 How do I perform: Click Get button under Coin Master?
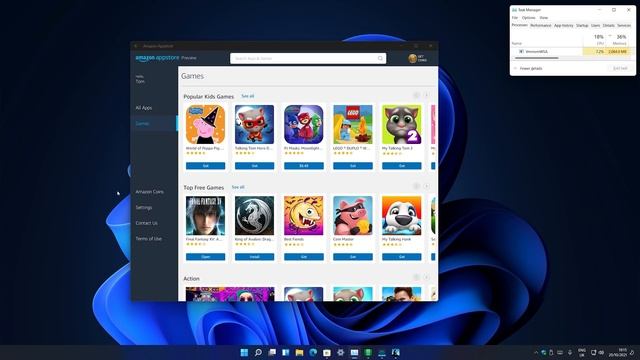353,257
